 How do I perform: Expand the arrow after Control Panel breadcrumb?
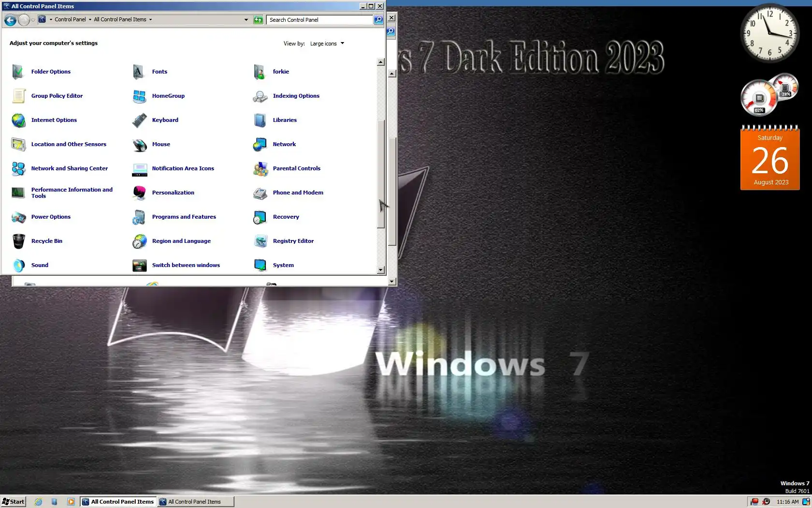point(90,20)
